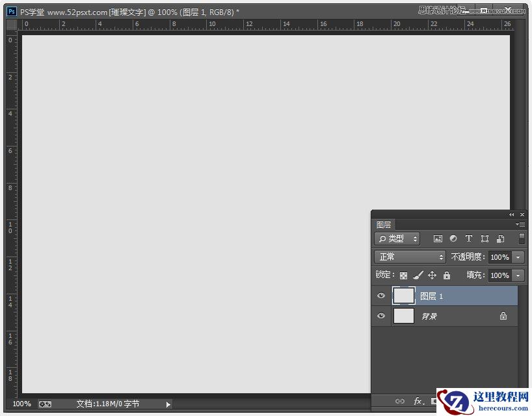Filter for adjustment layers in Layers panel
Screen dimensions: 532x416
[x=453, y=239]
